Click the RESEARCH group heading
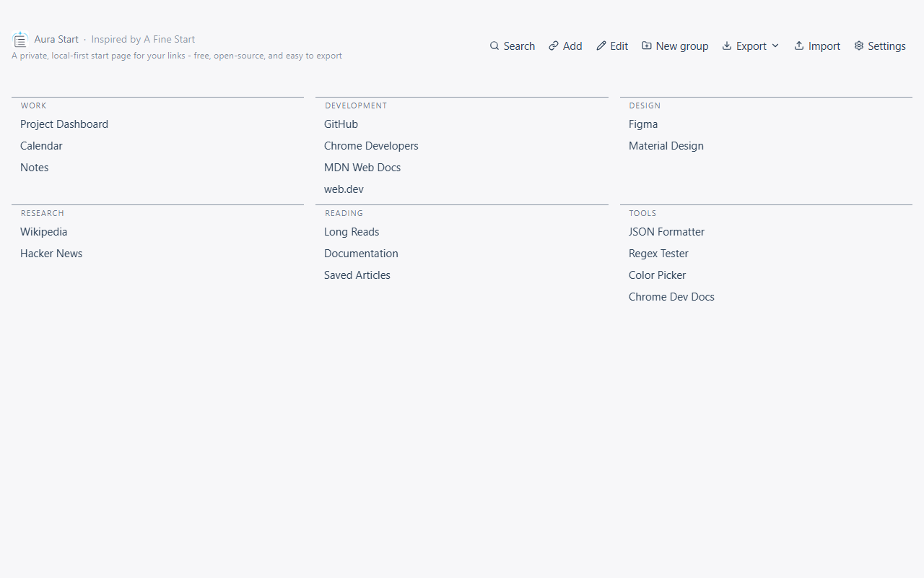The image size is (924, 578). 43,213
